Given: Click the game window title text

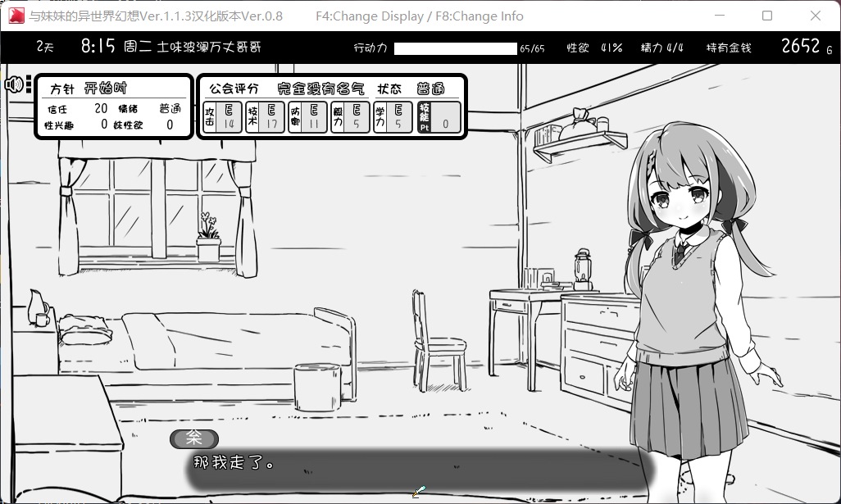Looking at the screenshot, I should (x=156, y=16).
